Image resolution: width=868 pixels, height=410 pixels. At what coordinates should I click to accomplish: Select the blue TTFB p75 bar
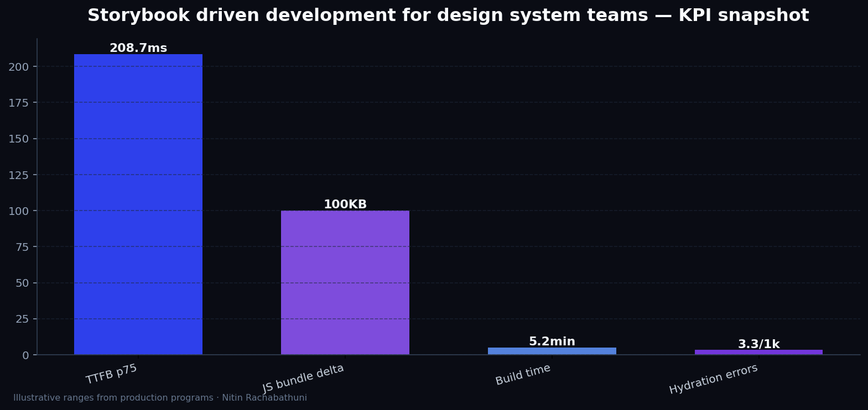tap(138, 204)
